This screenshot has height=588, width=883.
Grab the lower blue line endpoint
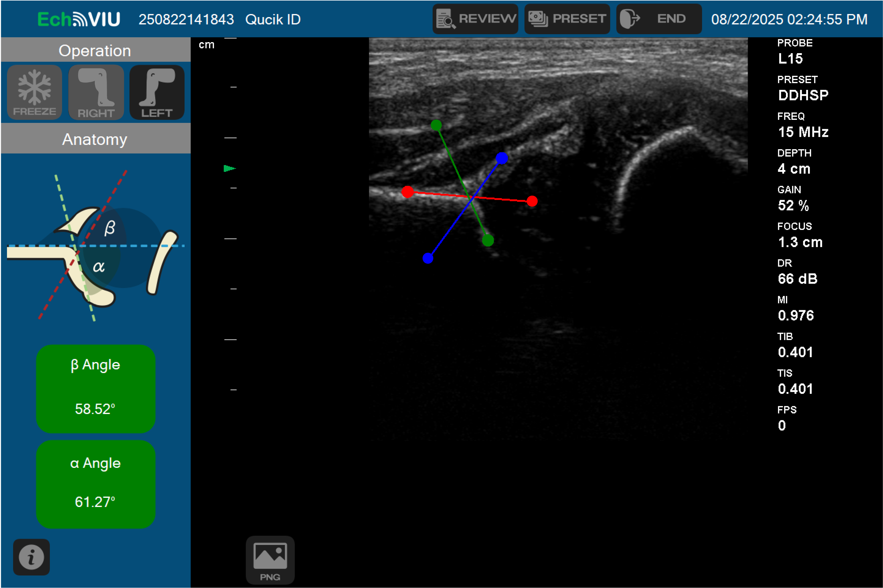click(x=428, y=258)
